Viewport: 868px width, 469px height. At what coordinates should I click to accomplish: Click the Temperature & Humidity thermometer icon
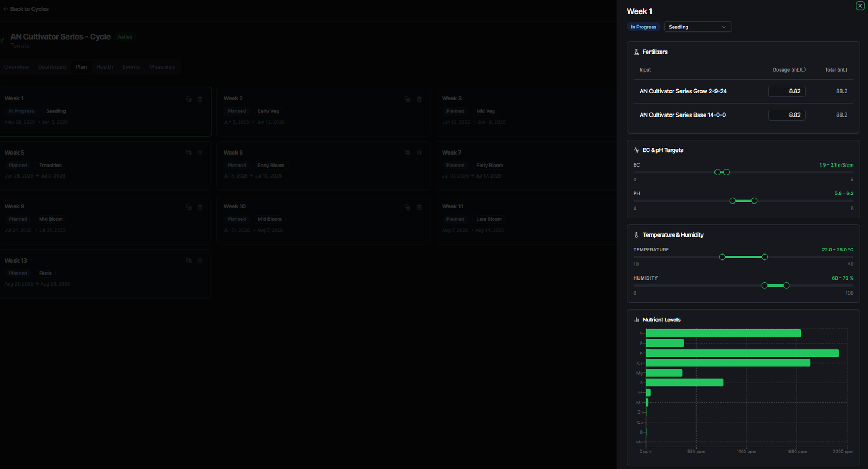[636, 235]
